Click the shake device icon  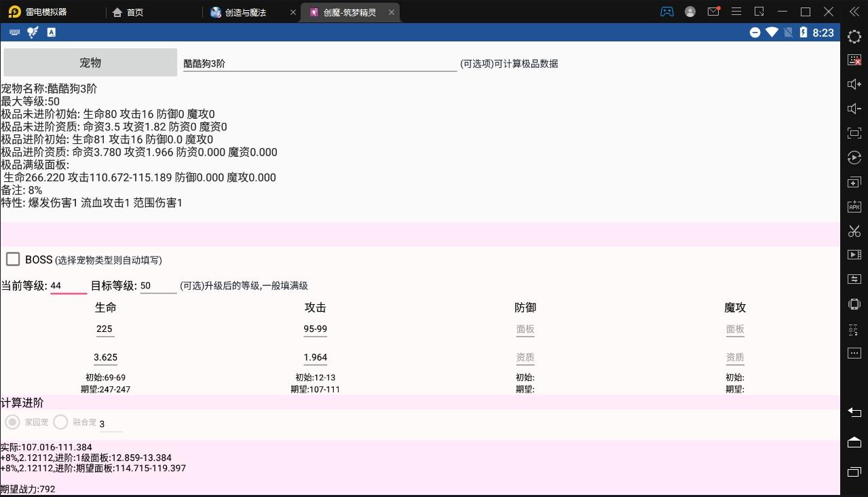tap(854, 304)
